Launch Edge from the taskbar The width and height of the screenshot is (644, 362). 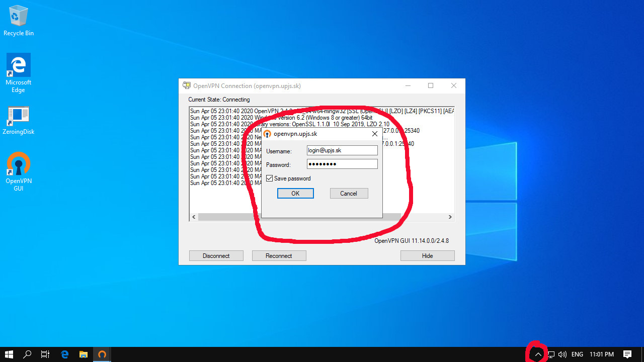pyautogui.click(x=65, y=354)
